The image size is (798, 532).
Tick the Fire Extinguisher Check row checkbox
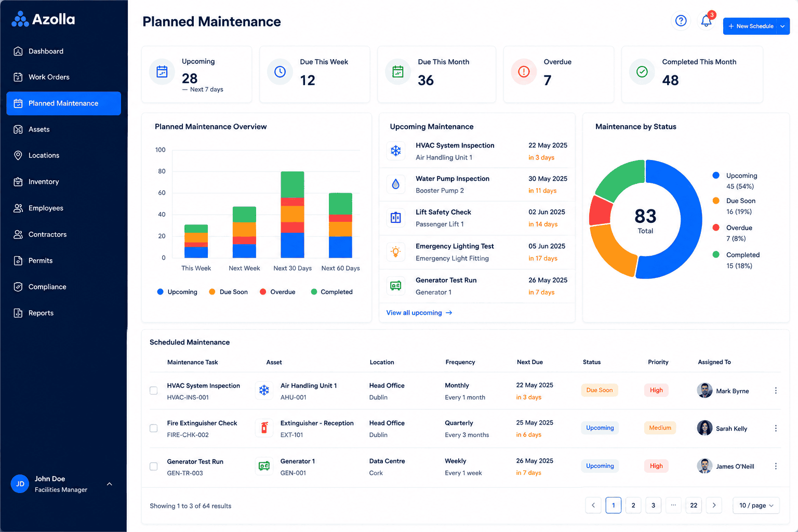click(x=154, y=429)
